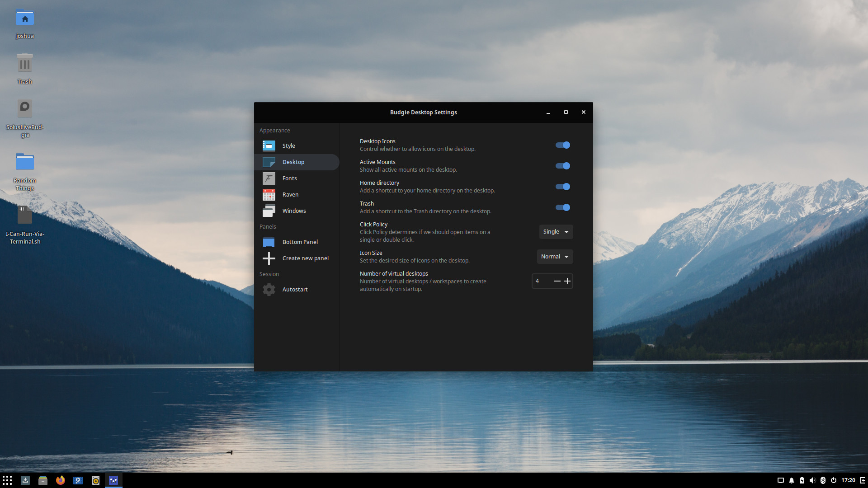Toggle Desktop Icons on/off
868x488 pixels.
click(x=562, y=145)
